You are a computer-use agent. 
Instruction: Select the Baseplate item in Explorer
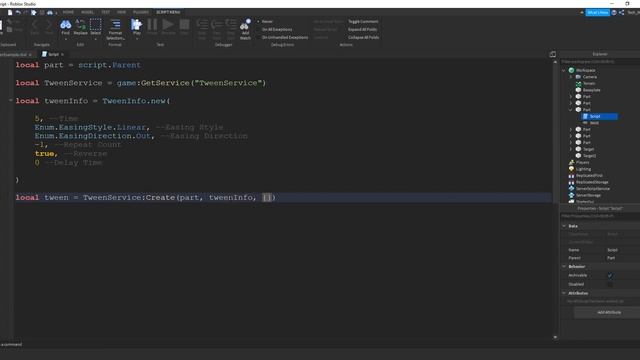pos(591,90)
